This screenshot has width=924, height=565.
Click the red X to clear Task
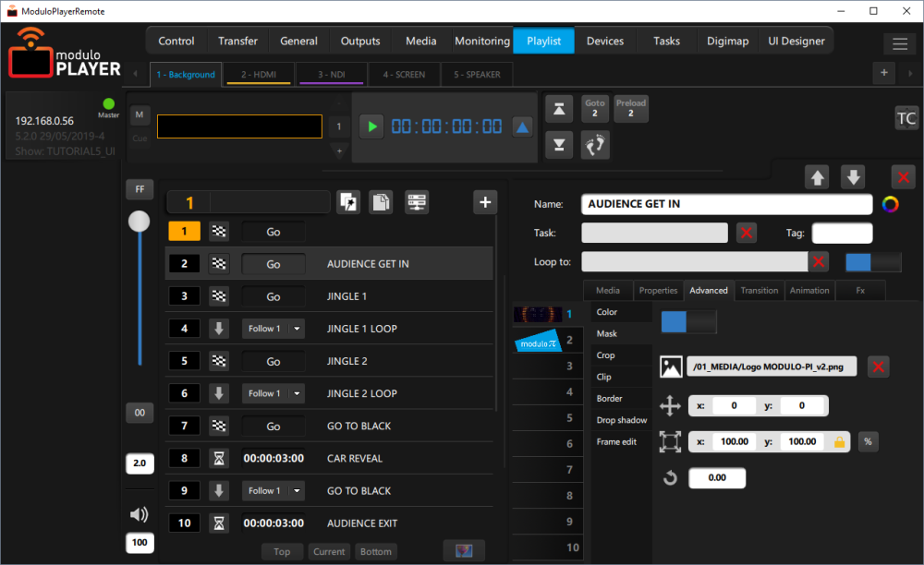pyautogui.click(x=747, y=233)
